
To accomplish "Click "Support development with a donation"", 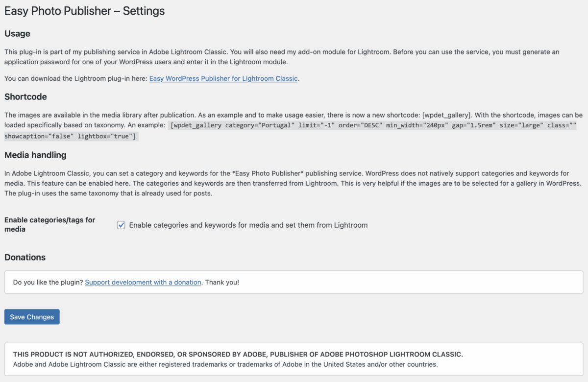I will [143, 283].
